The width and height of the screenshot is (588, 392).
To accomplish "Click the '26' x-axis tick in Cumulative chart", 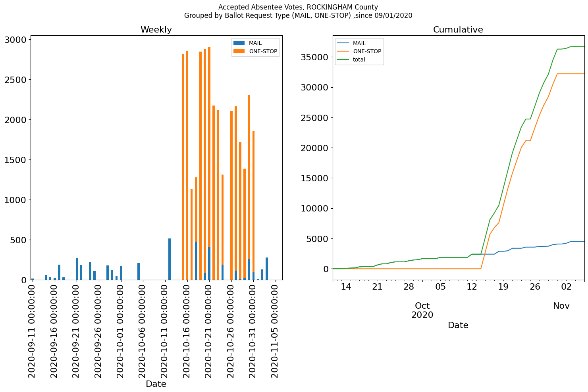I will tap(535, 286).
